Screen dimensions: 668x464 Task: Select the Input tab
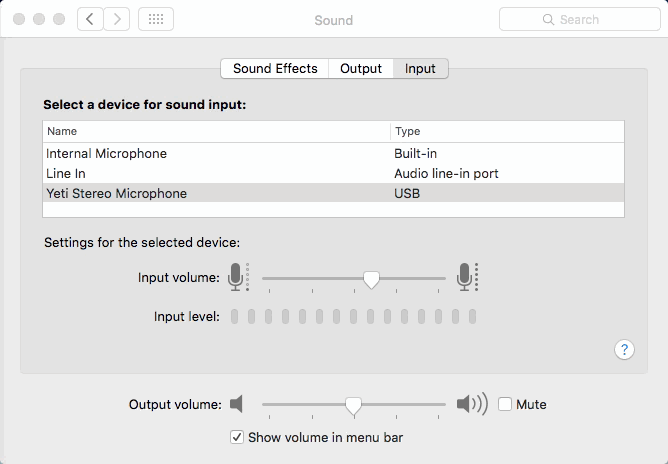pos(420,68)
